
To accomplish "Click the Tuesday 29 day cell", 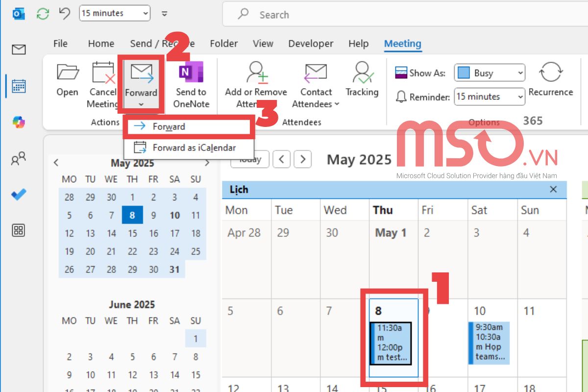I will pyautogui.click(x=295, y=260).
